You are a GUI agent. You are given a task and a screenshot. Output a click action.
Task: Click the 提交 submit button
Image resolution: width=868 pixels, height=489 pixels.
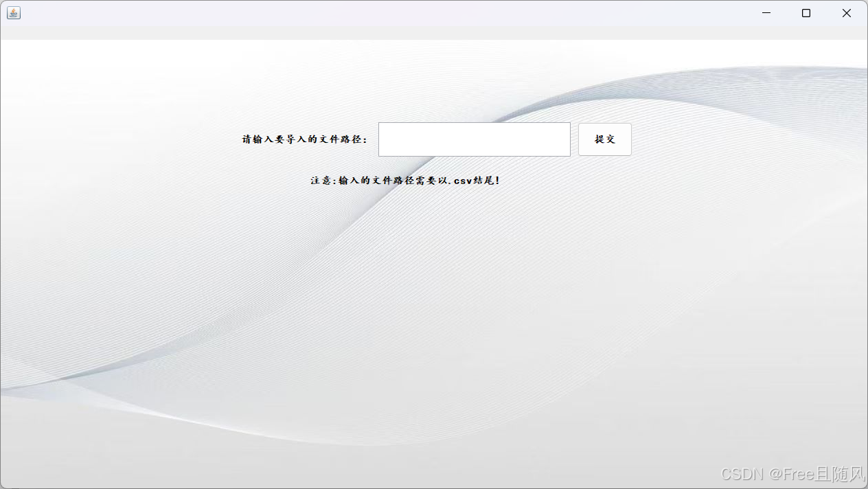coord(604,139)
